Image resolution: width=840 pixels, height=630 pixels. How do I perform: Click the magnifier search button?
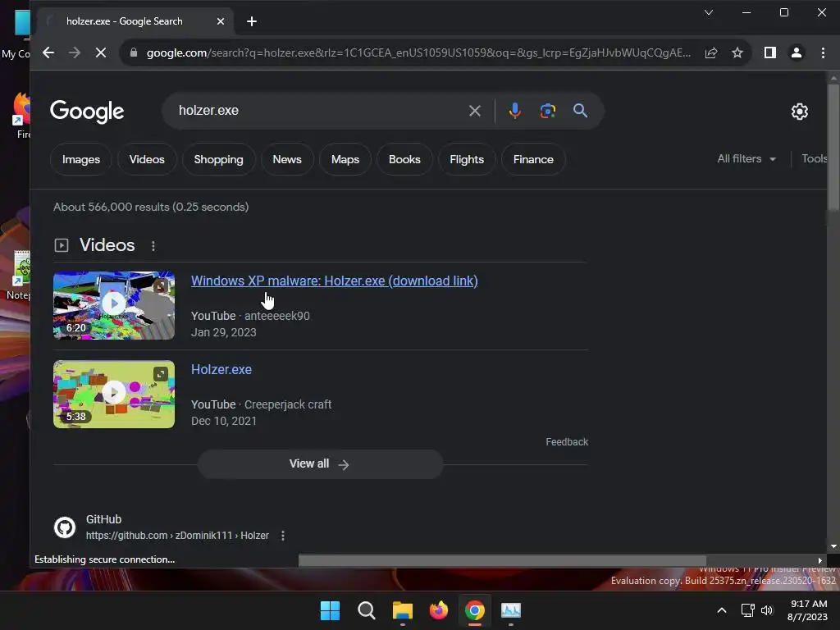[580, 111]
